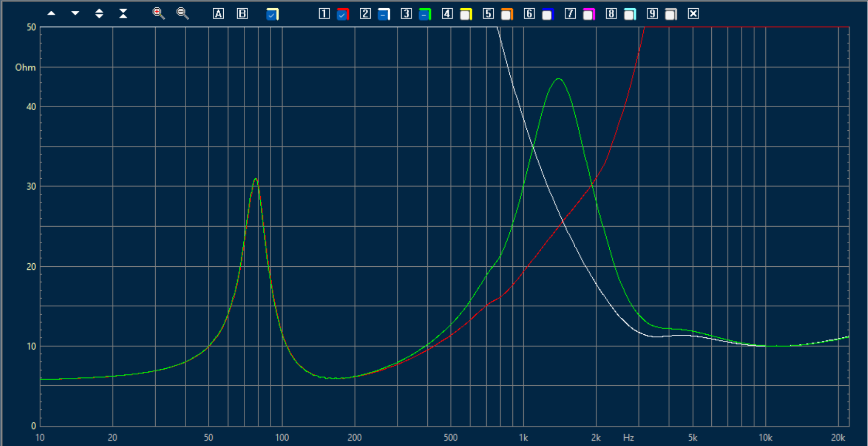Click the 100 frequency axis label
The height and width of the screenshot is (446, 868).
[282, 438]
